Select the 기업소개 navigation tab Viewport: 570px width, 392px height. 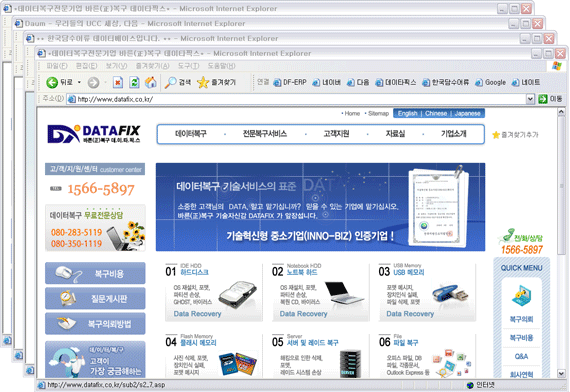click(x=453, y=134)
